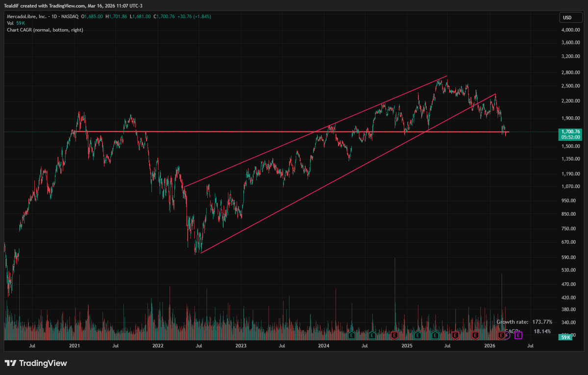
Task: Click the TradingView logo
Action: [36, 363]
